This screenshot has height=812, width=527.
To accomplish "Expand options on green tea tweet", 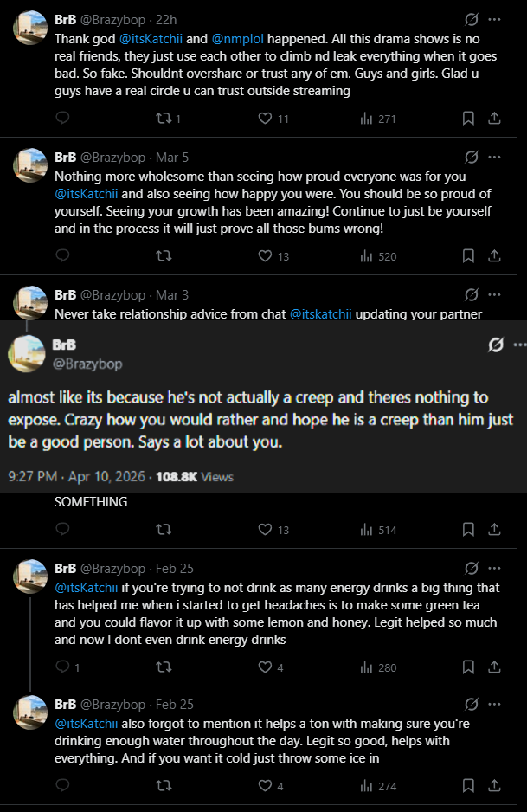I will (494, 569).
